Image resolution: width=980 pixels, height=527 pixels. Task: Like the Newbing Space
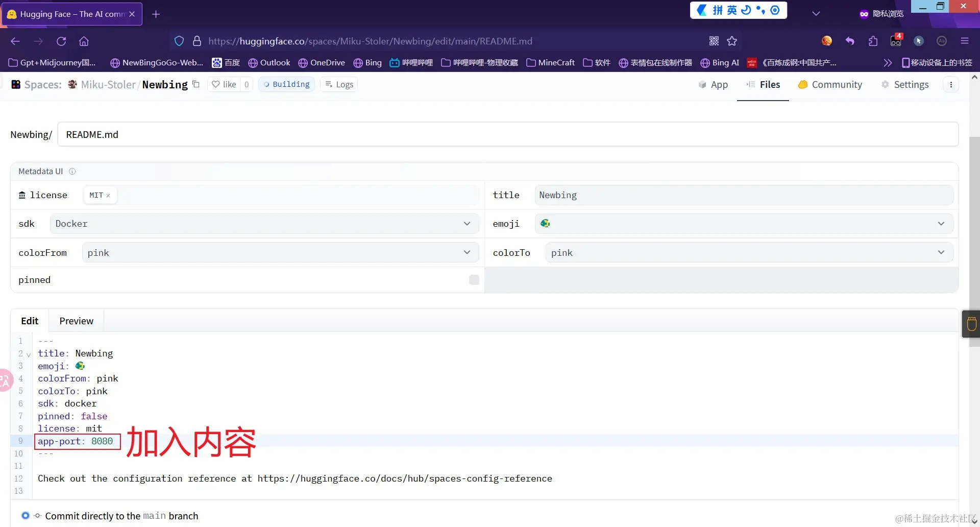point(224,84)
